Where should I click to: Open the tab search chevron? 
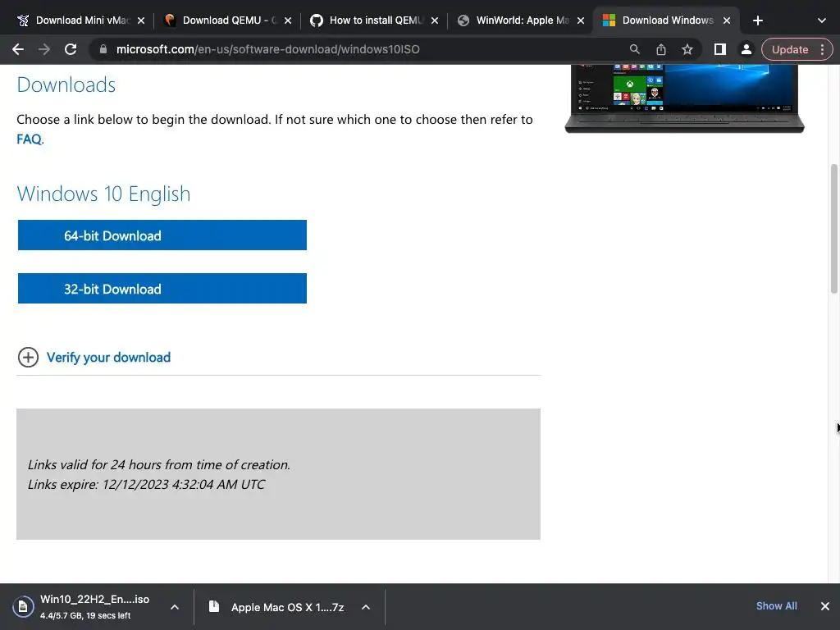[x=822, y=21]
